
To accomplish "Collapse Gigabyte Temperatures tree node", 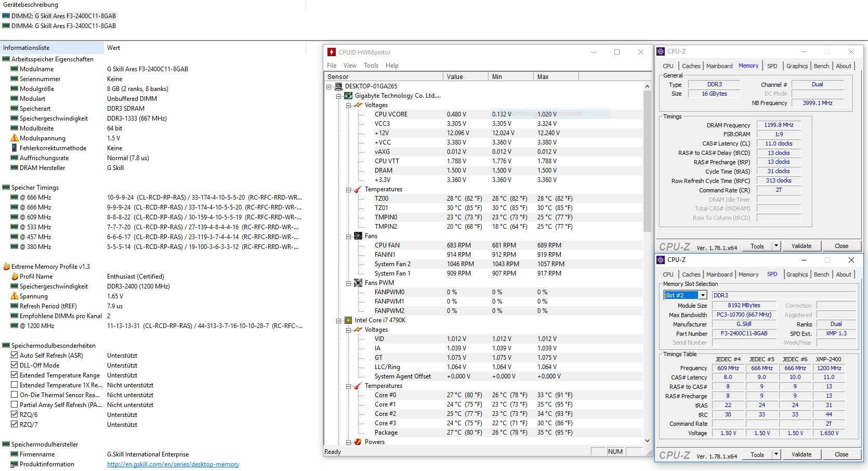I will 349,190.
